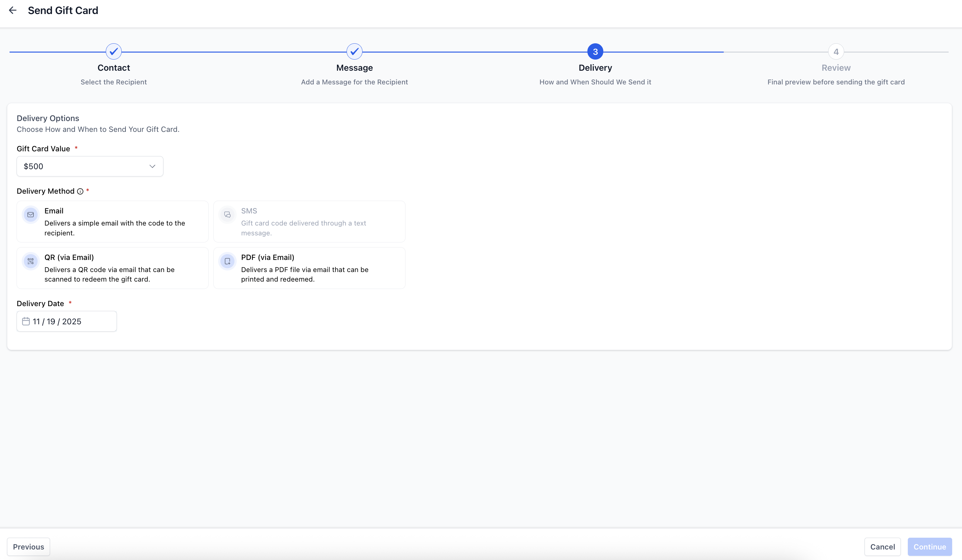Choose PDF (via Email) delivery option
962x560 pixels.
point(309,268)
